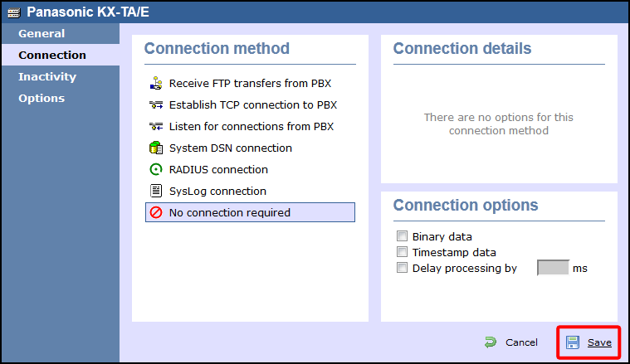The width and height of the screenshot is (630, 364).
Task: Open the General settings tab
Action: [x=42, y=34]
